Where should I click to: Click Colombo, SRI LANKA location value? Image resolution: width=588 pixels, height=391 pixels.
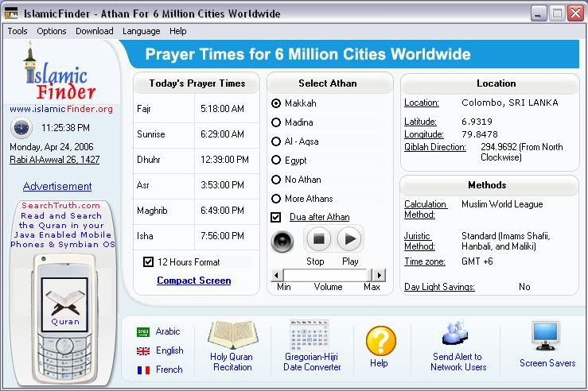coord(509,103)
